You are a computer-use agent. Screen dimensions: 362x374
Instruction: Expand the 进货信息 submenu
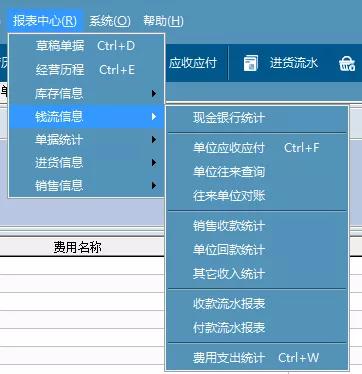(86, 163)
